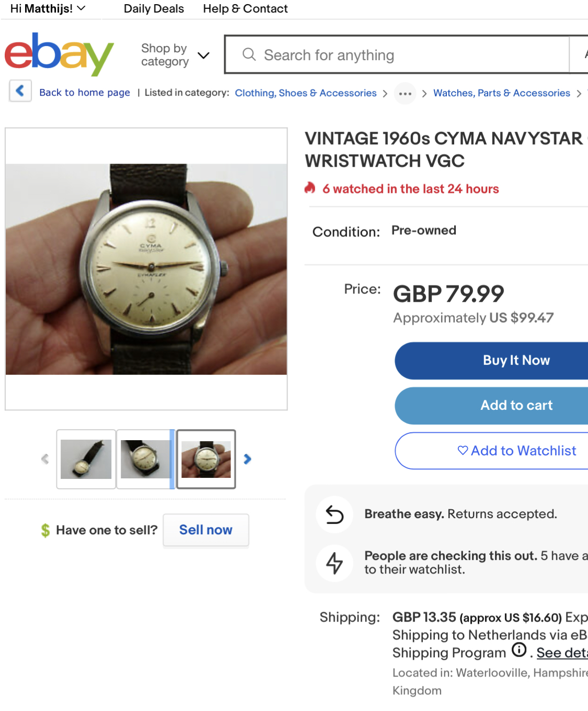Click the Buy It Now button

pos(516,360)
